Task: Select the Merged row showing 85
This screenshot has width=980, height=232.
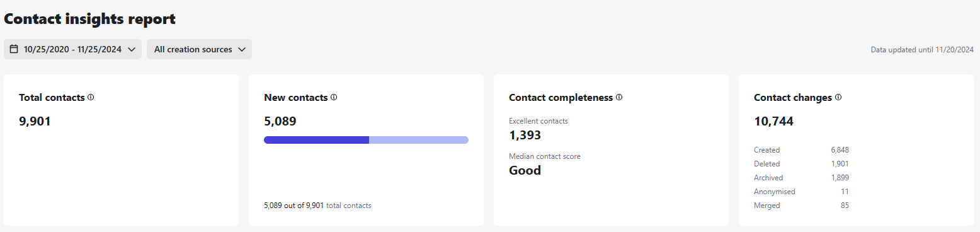Action: (801, 206)
